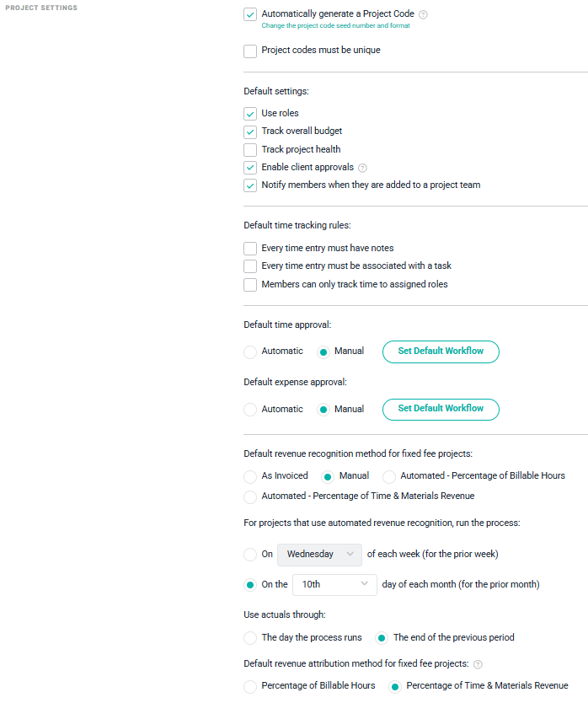Select Automatic for default time approval
588x703 pixels.
(x=250, y=351)
